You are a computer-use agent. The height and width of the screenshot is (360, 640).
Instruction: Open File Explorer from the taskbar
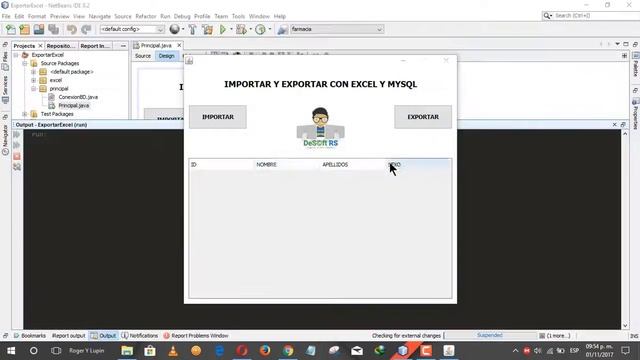click(x=127, y=351)
